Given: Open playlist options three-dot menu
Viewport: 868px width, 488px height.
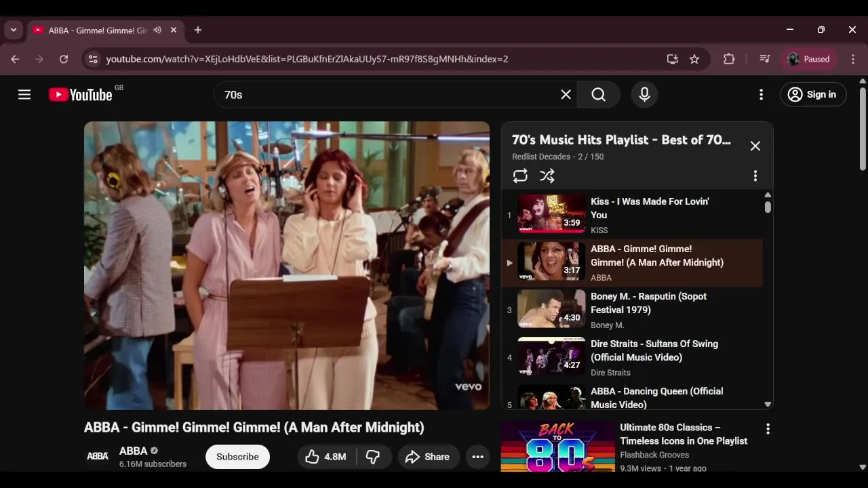Looking at the screenshot, I should pyautogui.click(x=755, y=176).
